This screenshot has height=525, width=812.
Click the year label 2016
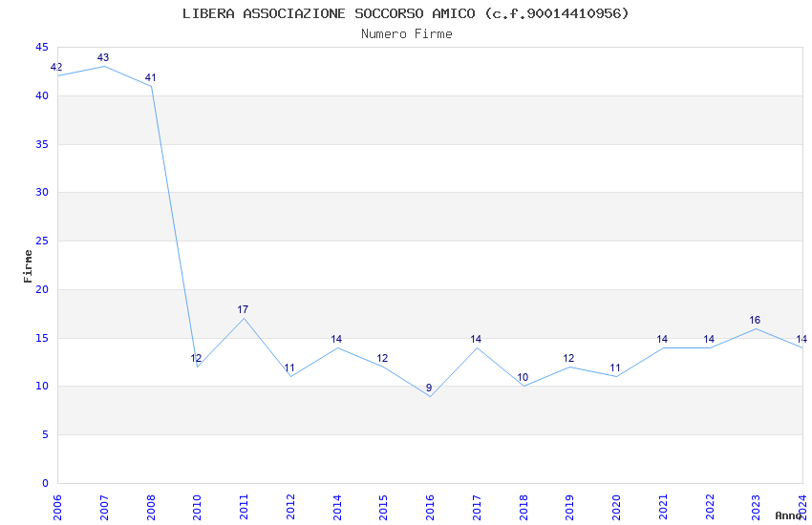(430, 508)
